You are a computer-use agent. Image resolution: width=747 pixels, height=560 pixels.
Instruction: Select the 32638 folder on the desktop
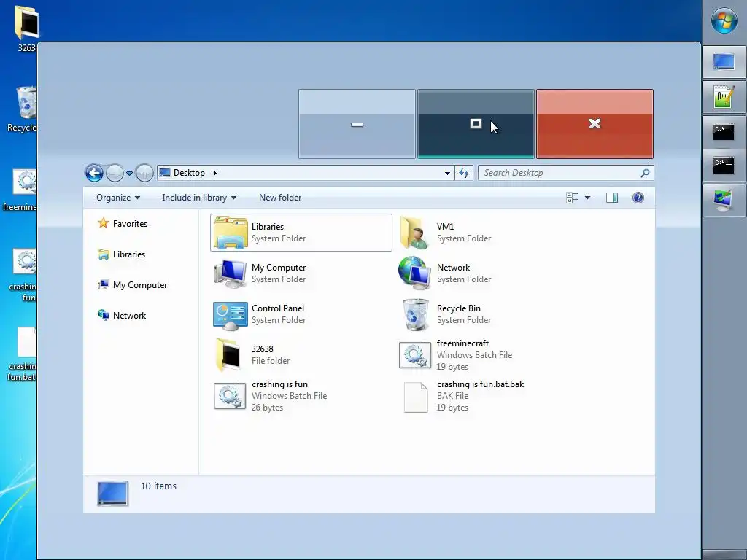pyautogui.click(x=26, y=28)
